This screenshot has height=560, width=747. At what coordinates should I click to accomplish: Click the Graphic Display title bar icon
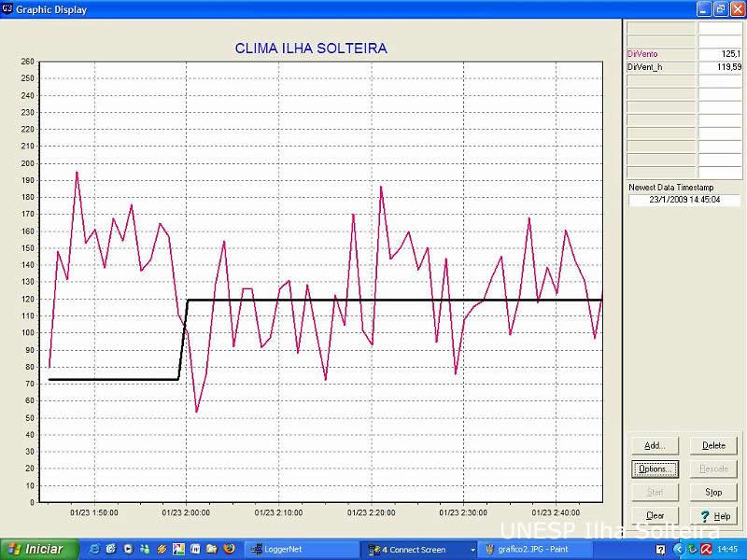pos(8,9)
